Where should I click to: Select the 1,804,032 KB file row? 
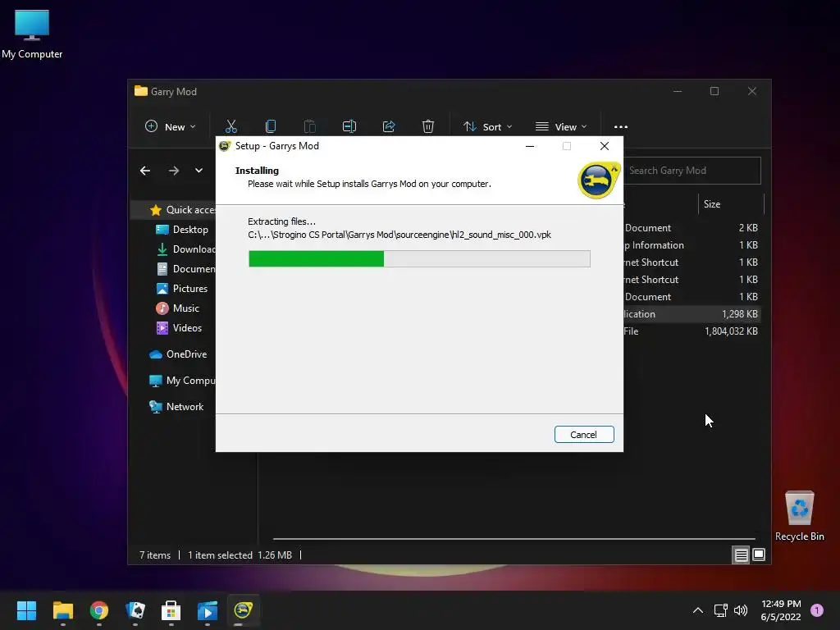coord(692,331)
